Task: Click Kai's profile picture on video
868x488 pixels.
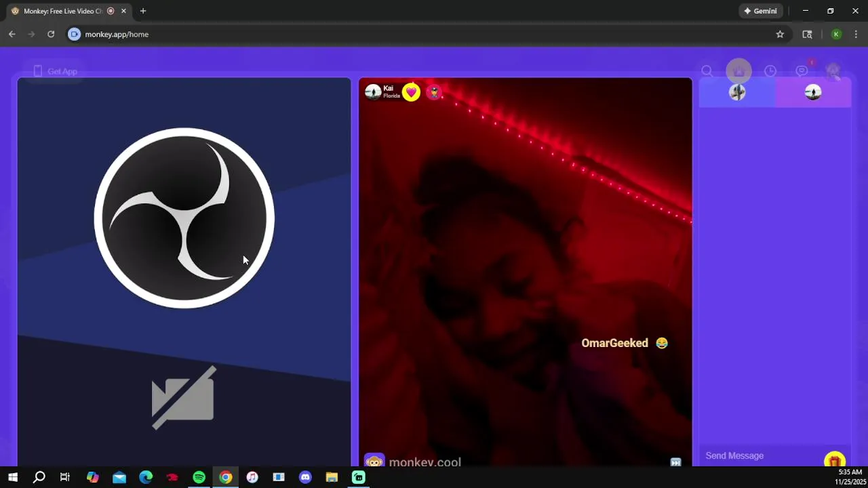Action: pos(373,92)
